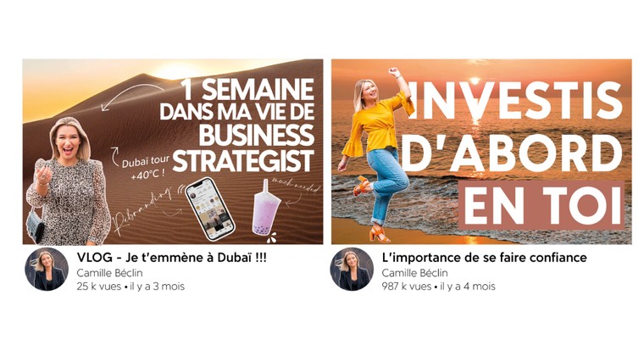The height and width of the screenshot is (362, 644).
Task: Open title 'VLOG - Je t'emmène à Dubaï !!!'
Action: pyautogui.click(x=171, y=258)
